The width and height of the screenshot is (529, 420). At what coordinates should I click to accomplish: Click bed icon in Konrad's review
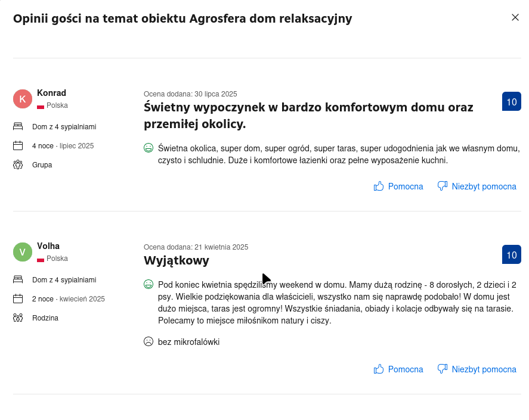click(x=18, y=127)
